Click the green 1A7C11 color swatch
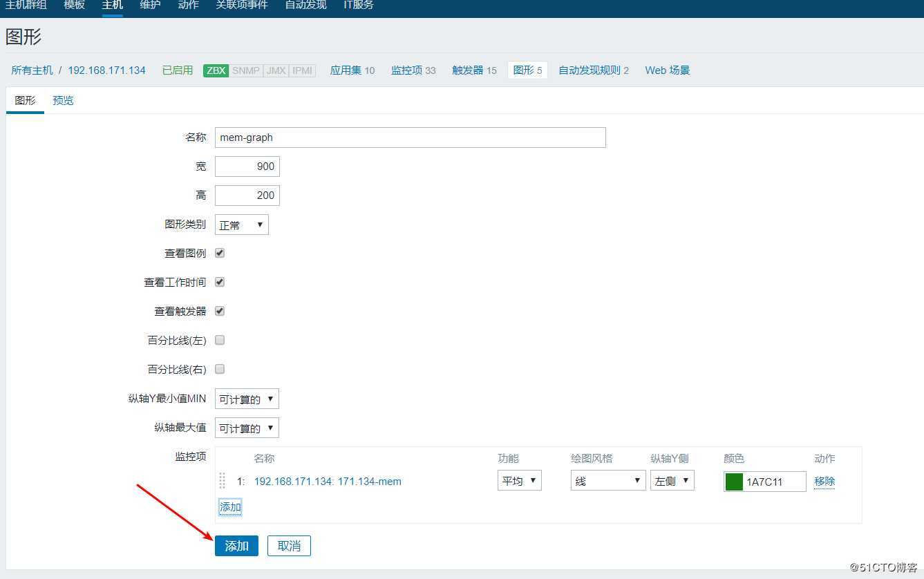The width and height of the screenshot is (924, 579). click(734, 481)
